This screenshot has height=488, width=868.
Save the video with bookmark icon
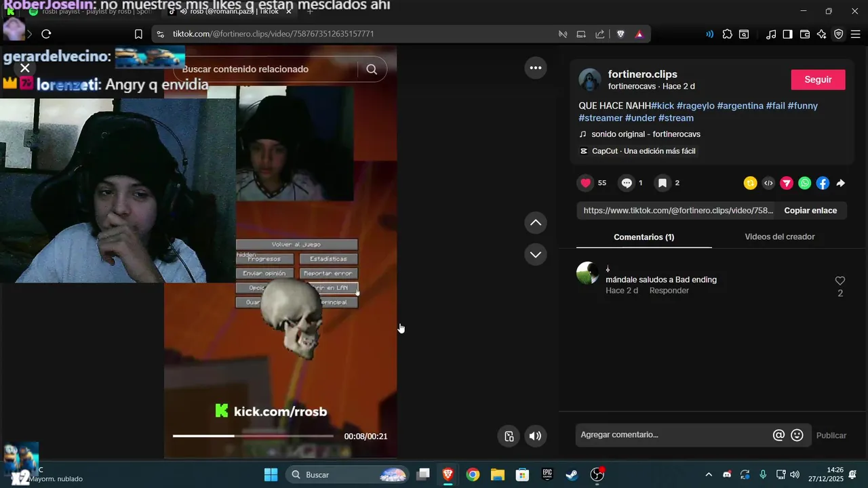(663, 183)
